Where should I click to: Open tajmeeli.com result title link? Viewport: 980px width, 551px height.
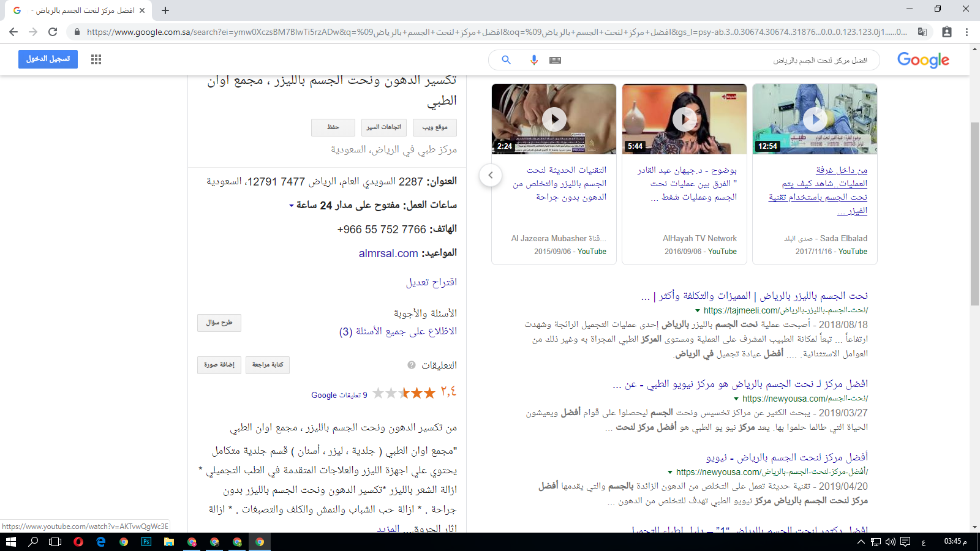pyautogui.click(x=755, y=296)
